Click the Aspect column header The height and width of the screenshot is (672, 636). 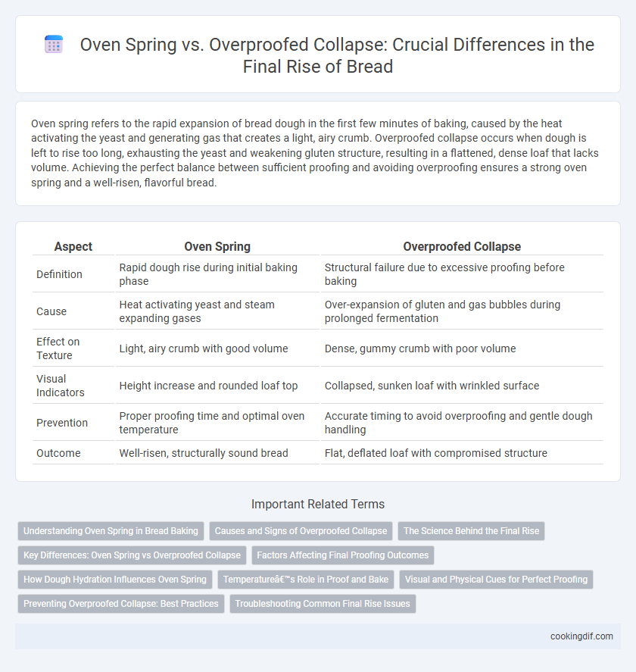pyautogui.click(x=73, y=246)
